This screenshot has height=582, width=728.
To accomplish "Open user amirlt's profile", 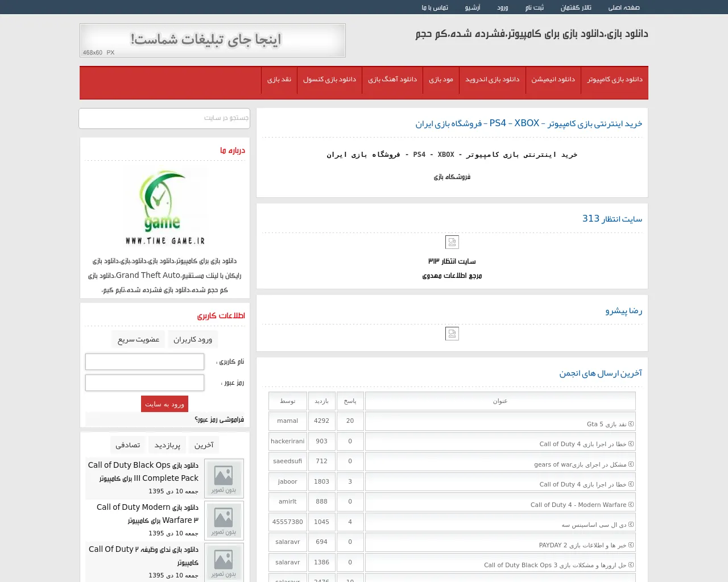I will [288, 501].
